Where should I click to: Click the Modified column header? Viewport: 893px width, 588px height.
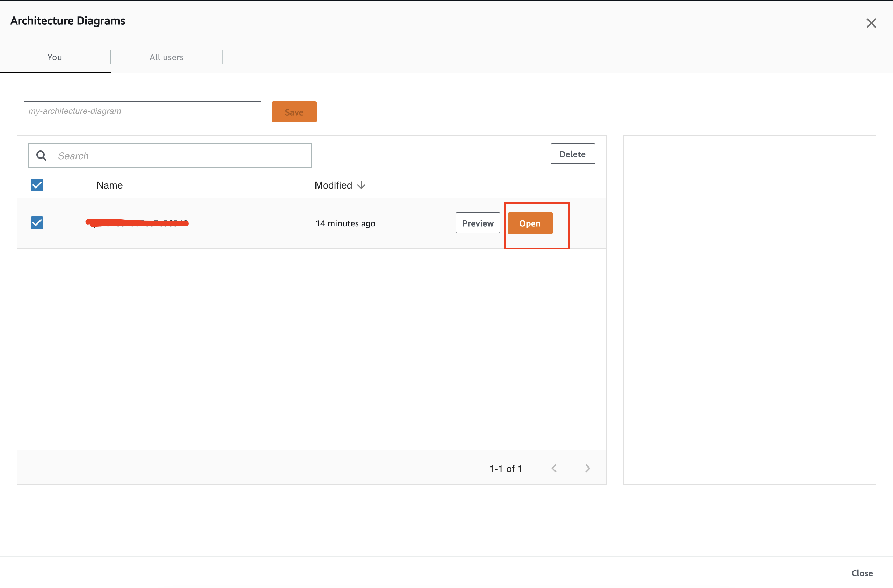pyautogui.click(x=333, y=185)
